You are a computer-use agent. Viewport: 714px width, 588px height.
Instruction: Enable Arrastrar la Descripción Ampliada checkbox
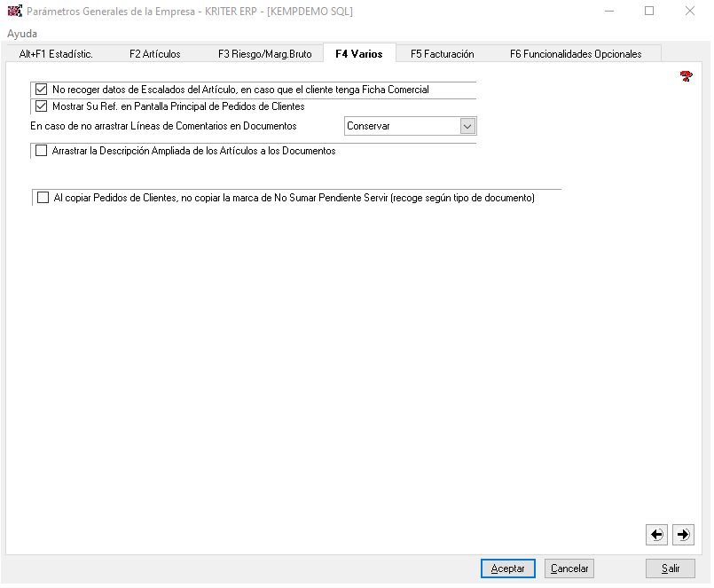[x=41, y=151]
